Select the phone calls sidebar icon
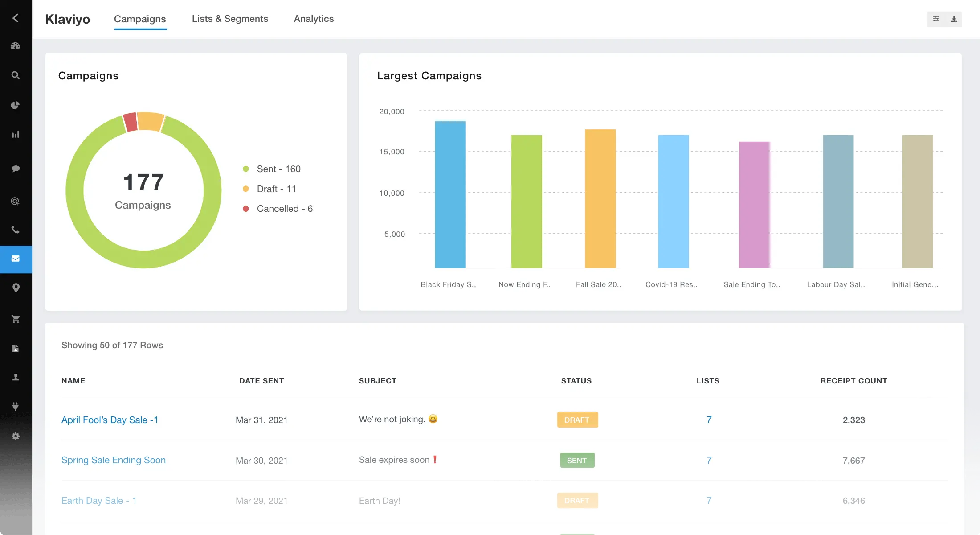Screen dimensions: 980x535 16,229
